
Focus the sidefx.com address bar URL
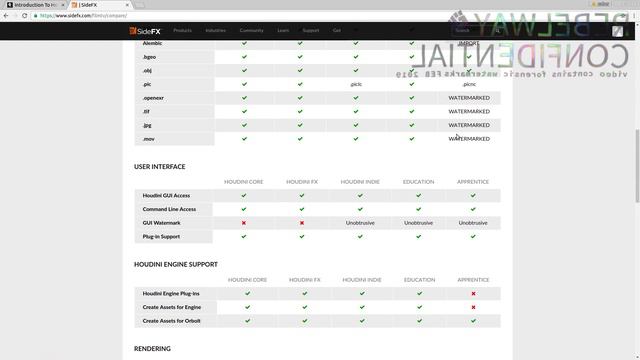coord(83,16)
